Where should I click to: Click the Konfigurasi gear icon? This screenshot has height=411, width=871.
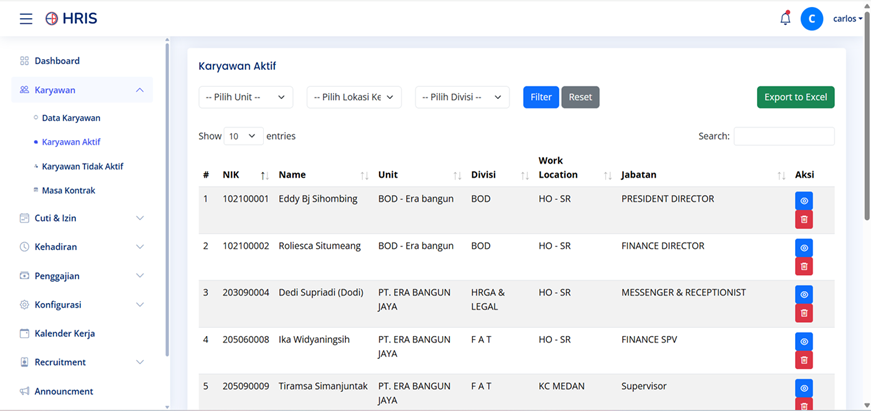click(24, 304)
